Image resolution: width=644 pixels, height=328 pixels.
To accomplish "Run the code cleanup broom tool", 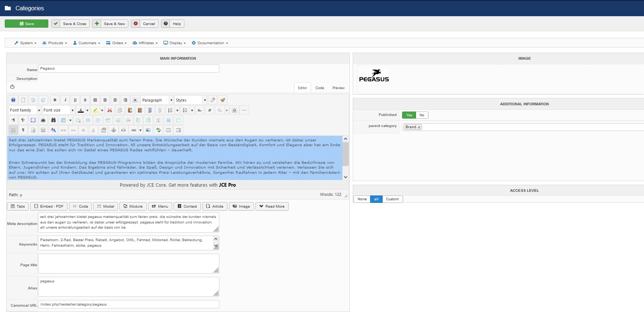I will (222, 100).
